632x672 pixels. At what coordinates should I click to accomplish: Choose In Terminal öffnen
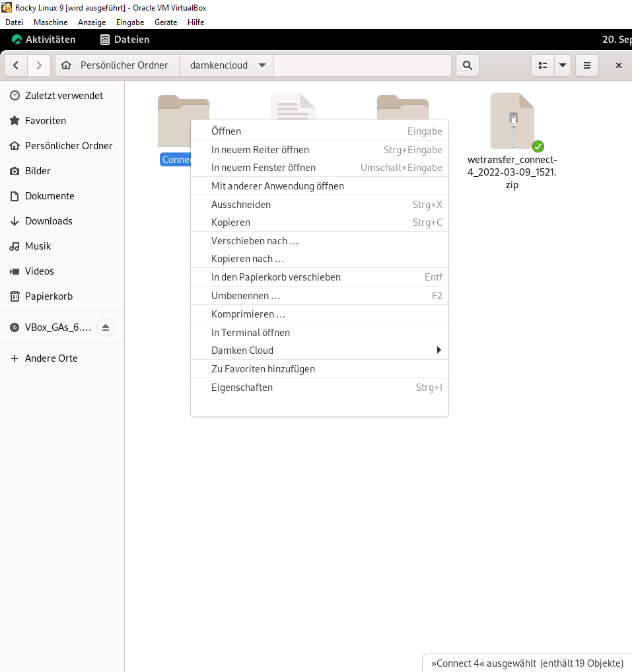pyautogui.click(x=320, y=333)
